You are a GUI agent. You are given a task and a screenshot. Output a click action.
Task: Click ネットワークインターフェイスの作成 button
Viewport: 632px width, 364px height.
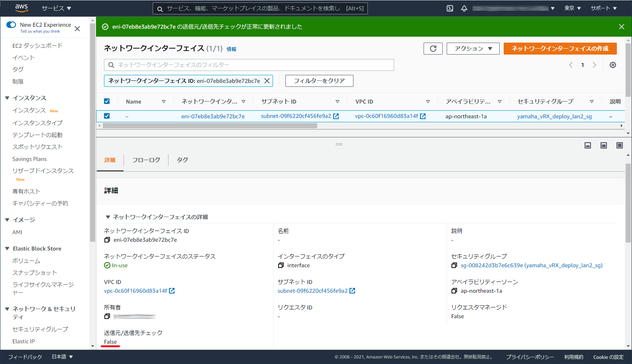coord(560,49)
